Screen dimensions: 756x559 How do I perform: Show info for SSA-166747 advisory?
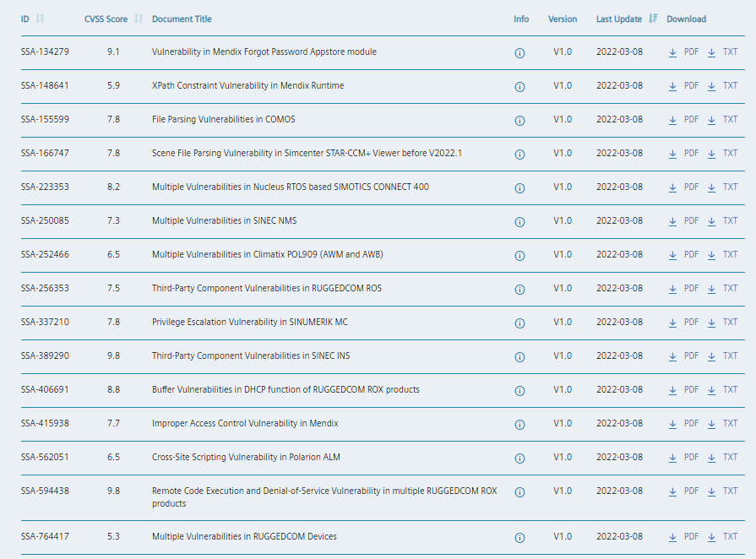pyautogui.click(x=519, y=155)
